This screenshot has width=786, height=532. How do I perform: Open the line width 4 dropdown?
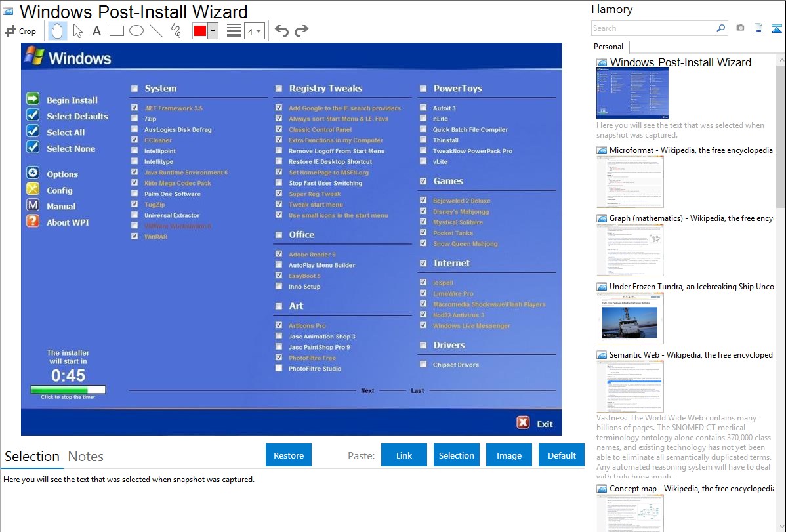tap(255, 31)
